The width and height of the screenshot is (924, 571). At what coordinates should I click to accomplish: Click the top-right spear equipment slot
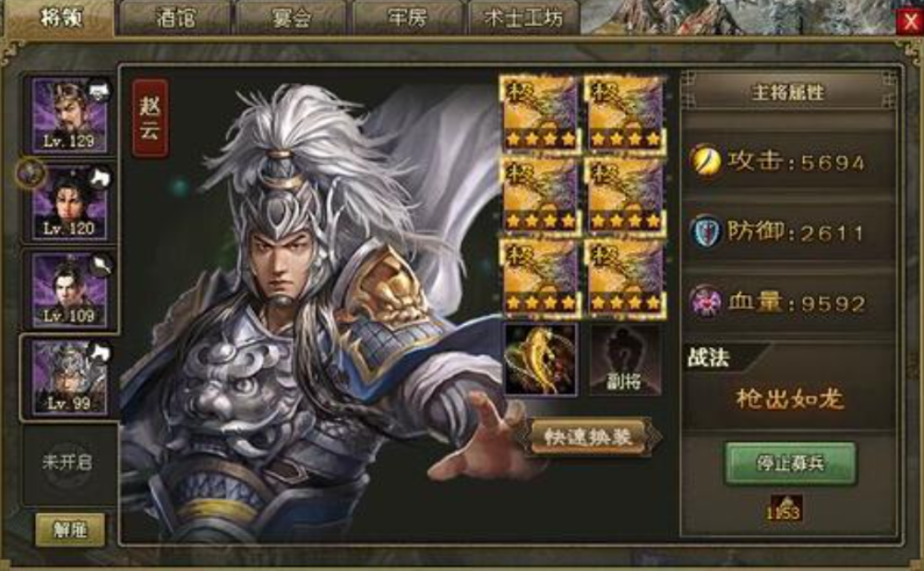(625, 113)
